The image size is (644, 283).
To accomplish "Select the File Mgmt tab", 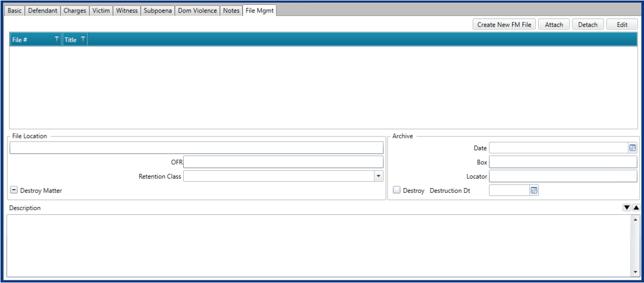I will [260, 10].
